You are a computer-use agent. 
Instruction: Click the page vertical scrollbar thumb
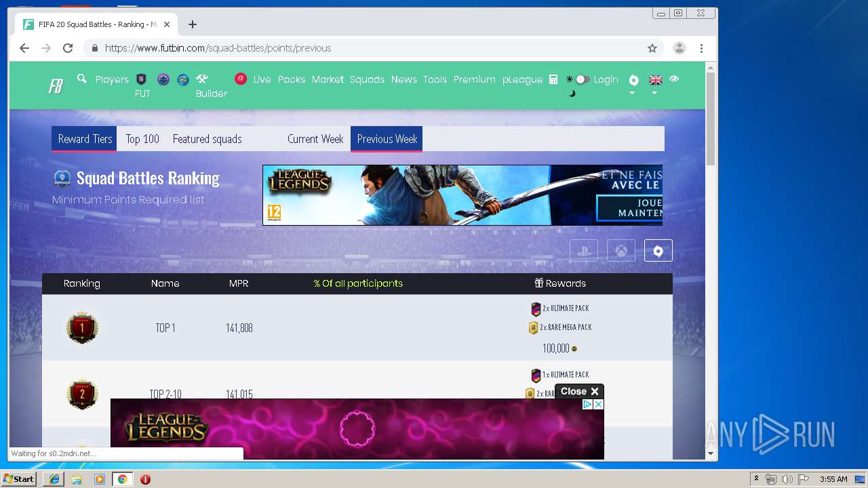click(x=711, y=119)
